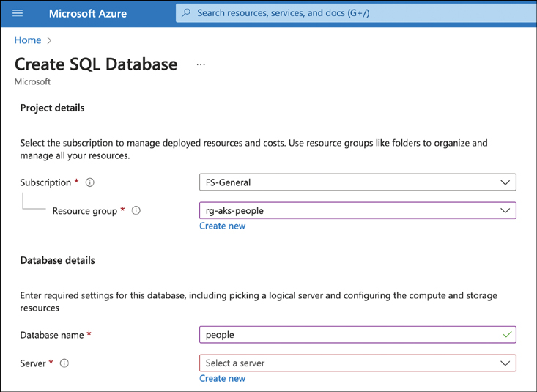
Task: Open the Select a server dropdown
Action: (x=358, y=363)
